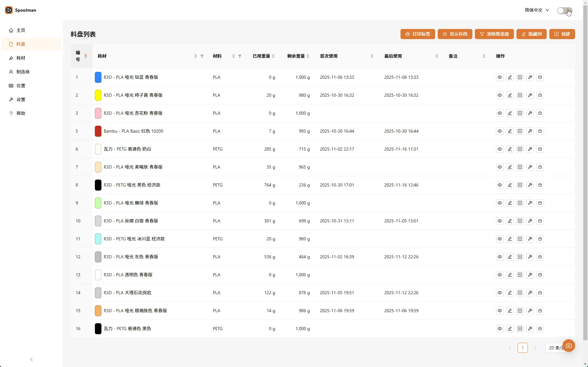This screenshot has width=588, height=367.
Task: Clone spool 11 冰川蓝
Action: coord(520,239)
